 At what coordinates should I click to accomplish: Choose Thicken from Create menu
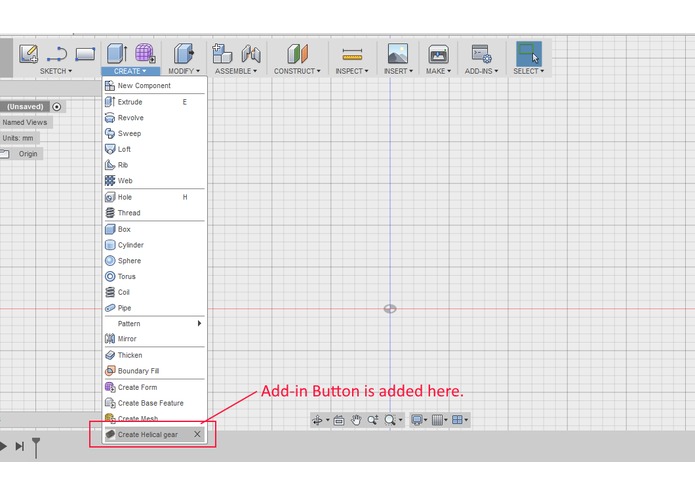coord(154,355)
